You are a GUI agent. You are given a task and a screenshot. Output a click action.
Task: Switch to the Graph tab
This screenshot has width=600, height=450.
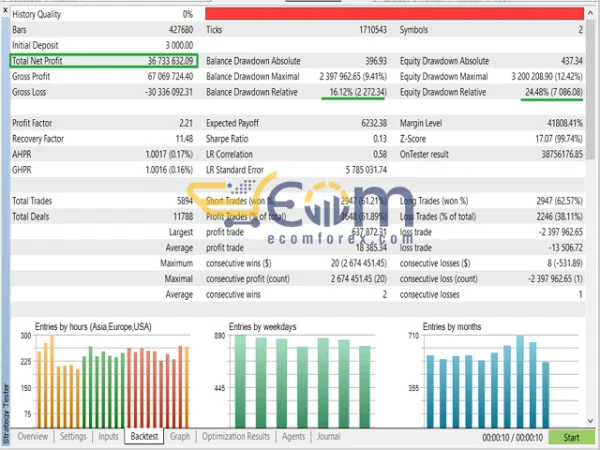tap(180, 436)
